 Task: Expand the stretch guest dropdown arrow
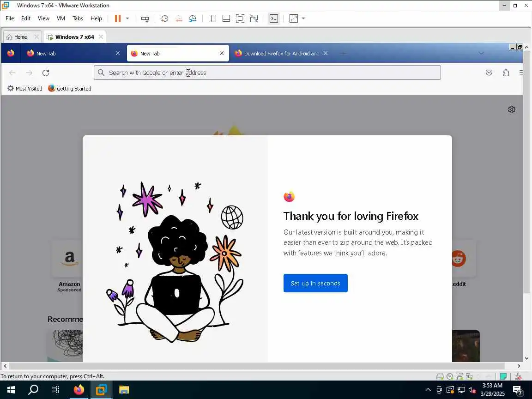click(x=303, y=18)
